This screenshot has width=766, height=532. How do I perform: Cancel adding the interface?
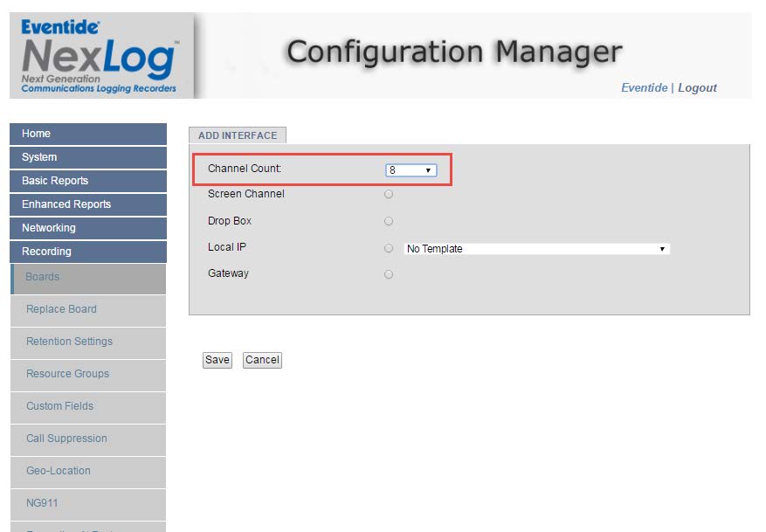click(261, 359)
